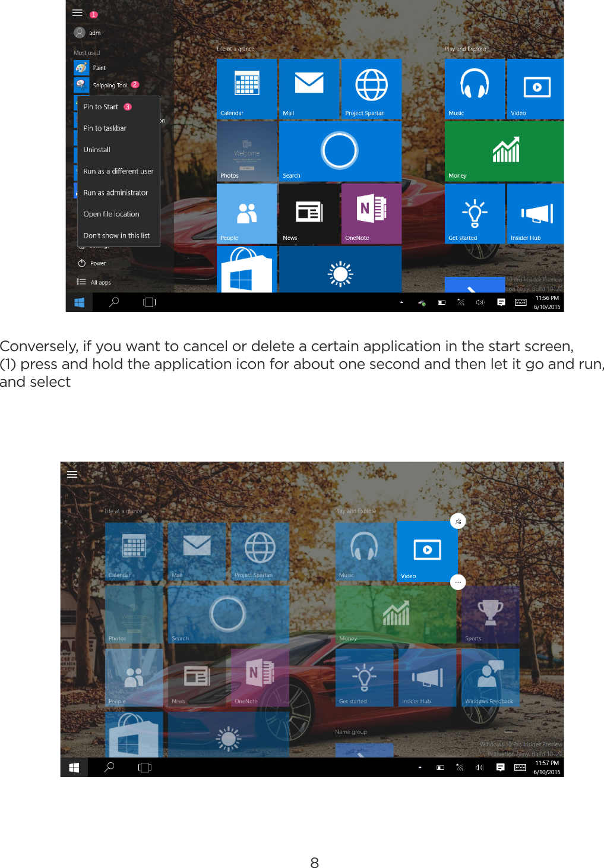Open OneNote tile in lower screenshot
This screenshot has height=868, width=604.
260,677
